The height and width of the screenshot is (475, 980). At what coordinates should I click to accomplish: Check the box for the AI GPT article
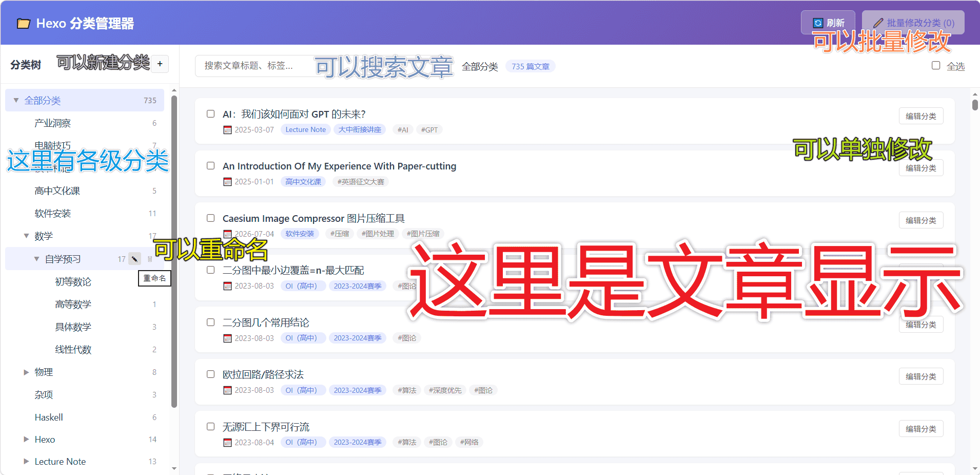pos(210,114)
